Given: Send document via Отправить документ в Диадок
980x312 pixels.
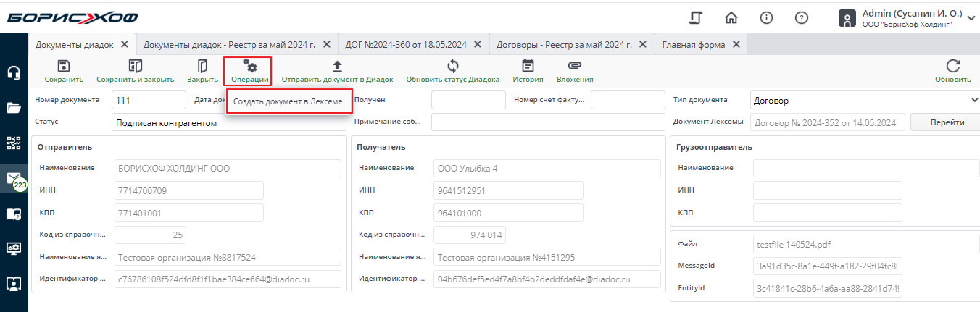Looking at the screenshot, I should [x=337, y=66].
